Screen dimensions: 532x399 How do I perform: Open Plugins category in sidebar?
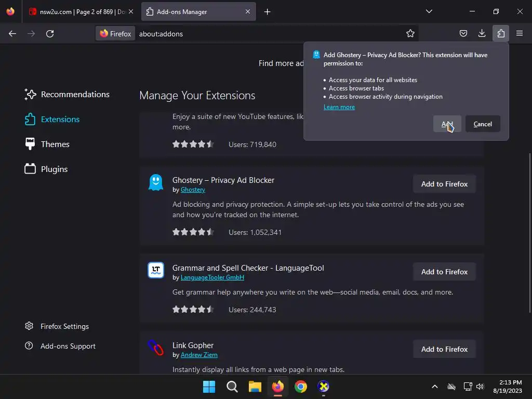click(x=46, y=169)
